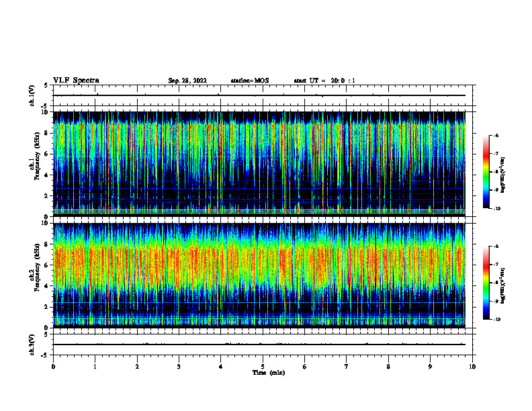
Task: Click the "ch.3(V)" waveform axis label
Action: (x=32, y=345)
